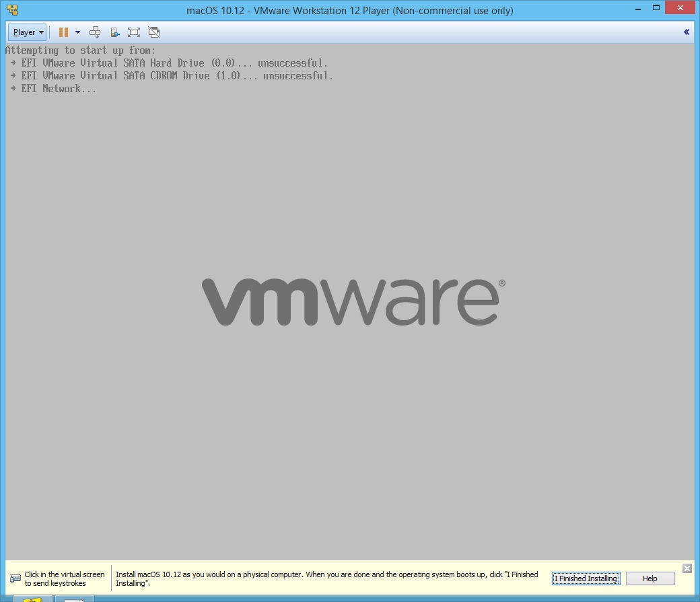Screen dimensions: 700x602
Task: Click the I Finished Installing button
Action: [586, 578]
